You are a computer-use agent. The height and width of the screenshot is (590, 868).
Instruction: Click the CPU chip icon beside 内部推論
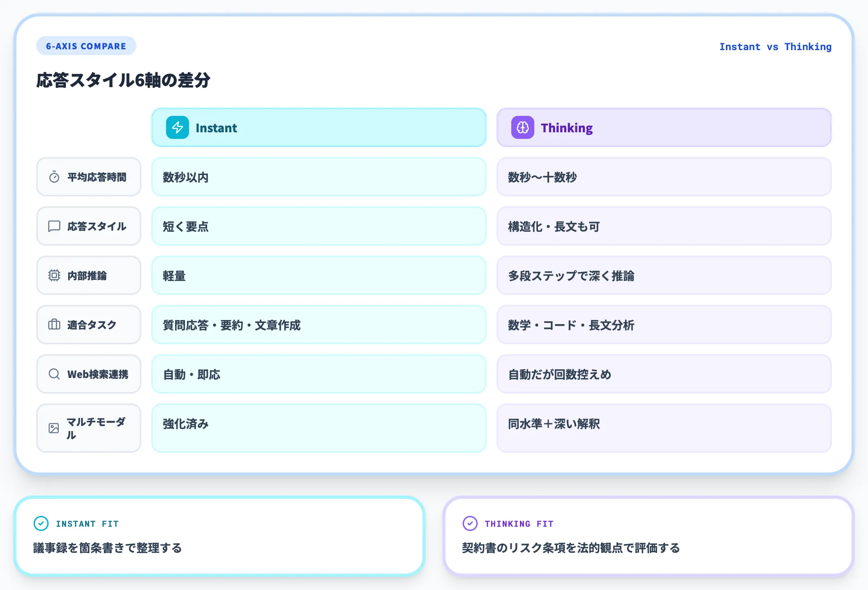(x=54, y=275)
